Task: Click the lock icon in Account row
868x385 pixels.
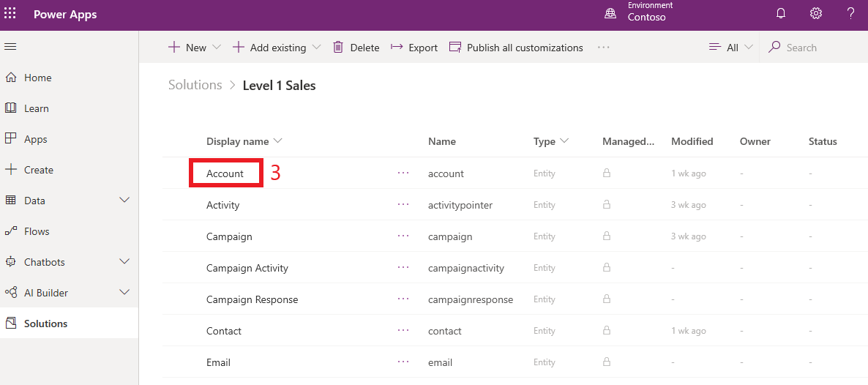Action: coord(607,173)
